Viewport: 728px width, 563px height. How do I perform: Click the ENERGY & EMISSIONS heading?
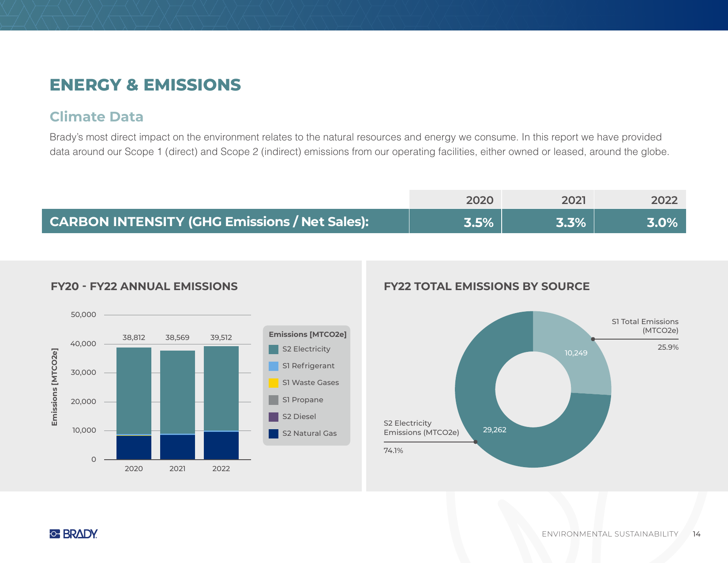145,85
